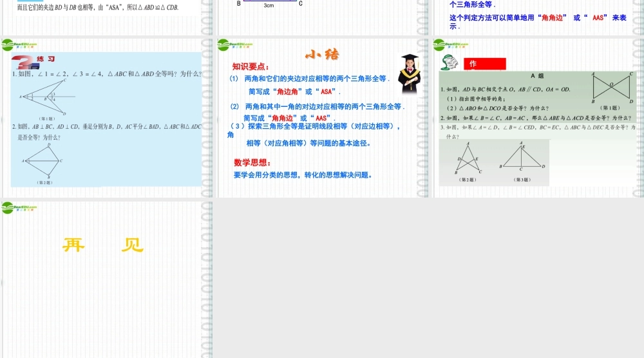Screen dimensions: 644x358
Task: Click the A 组 heading on homework slide
Action: [x=537, y=76]
